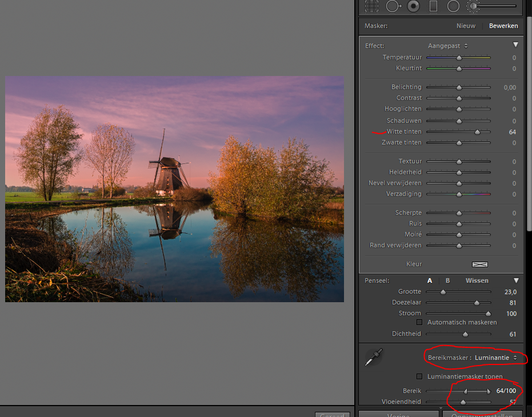Select Nieuw mask mode
This screenshot has height=417, width=532.
466,26
